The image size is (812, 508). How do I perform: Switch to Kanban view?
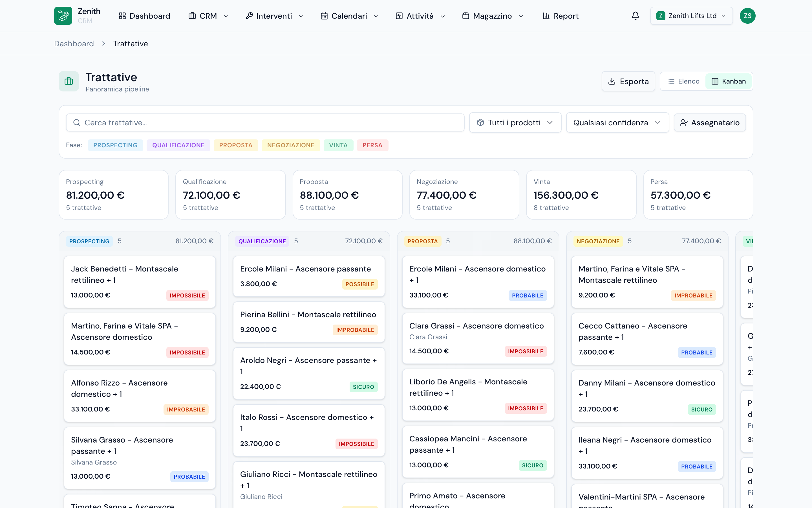(729, 81)
